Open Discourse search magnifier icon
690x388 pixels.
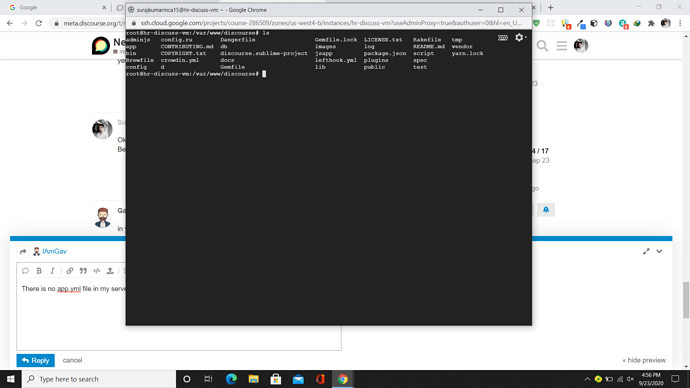(x=542, y=45)
